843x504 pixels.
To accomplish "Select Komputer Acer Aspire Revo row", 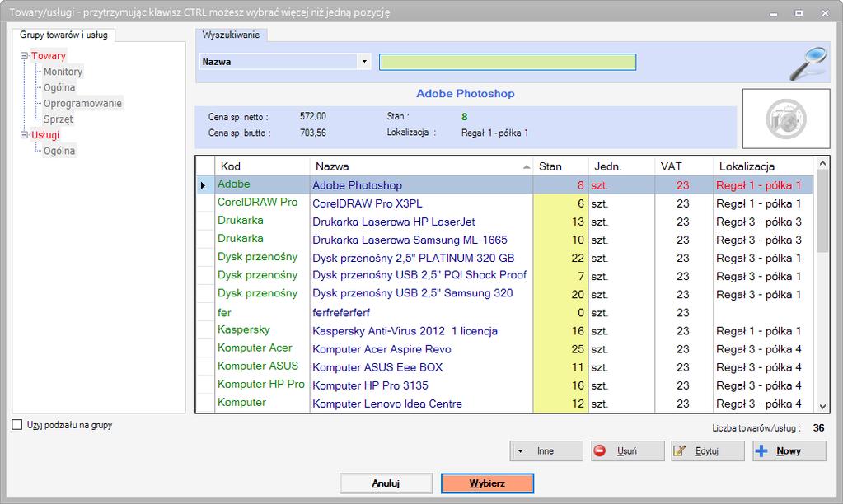I will (504, 349).
